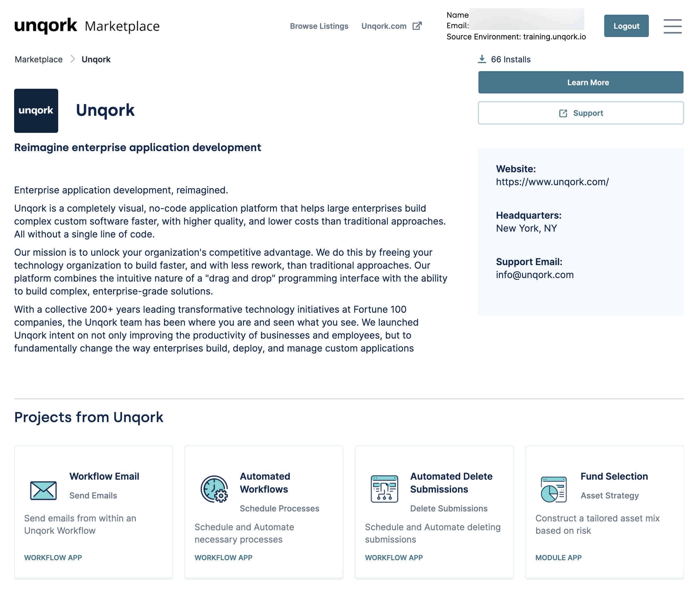
Task: Click the '66 Installs' text
Action: pyautogui.click(x=511, y=59)
